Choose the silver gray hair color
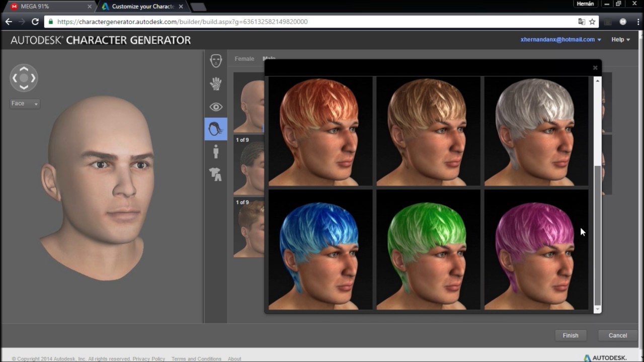The image size is (644, 362). tap(536, 131)
